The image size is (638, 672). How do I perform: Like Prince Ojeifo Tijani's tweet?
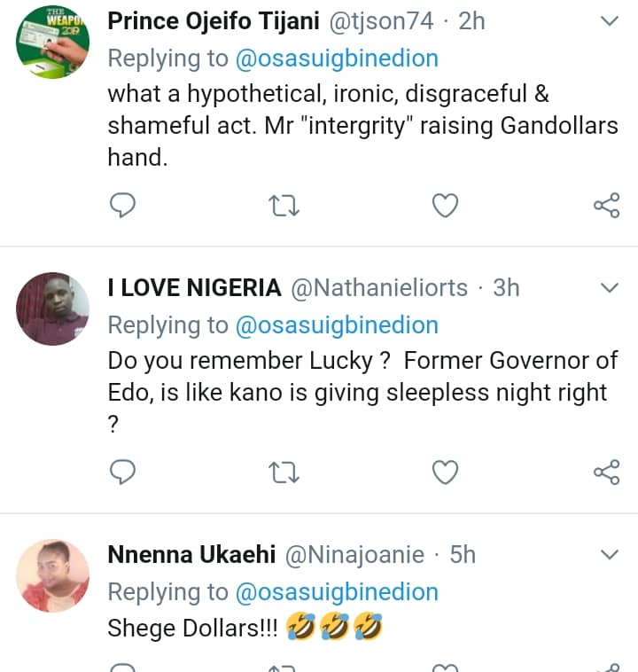coord(445,206)
